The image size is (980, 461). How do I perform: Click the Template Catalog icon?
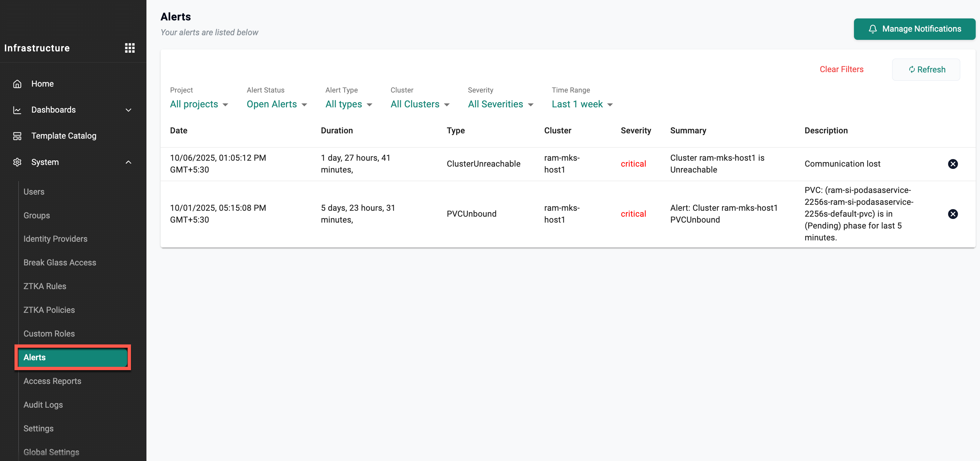tap(17, 136)
